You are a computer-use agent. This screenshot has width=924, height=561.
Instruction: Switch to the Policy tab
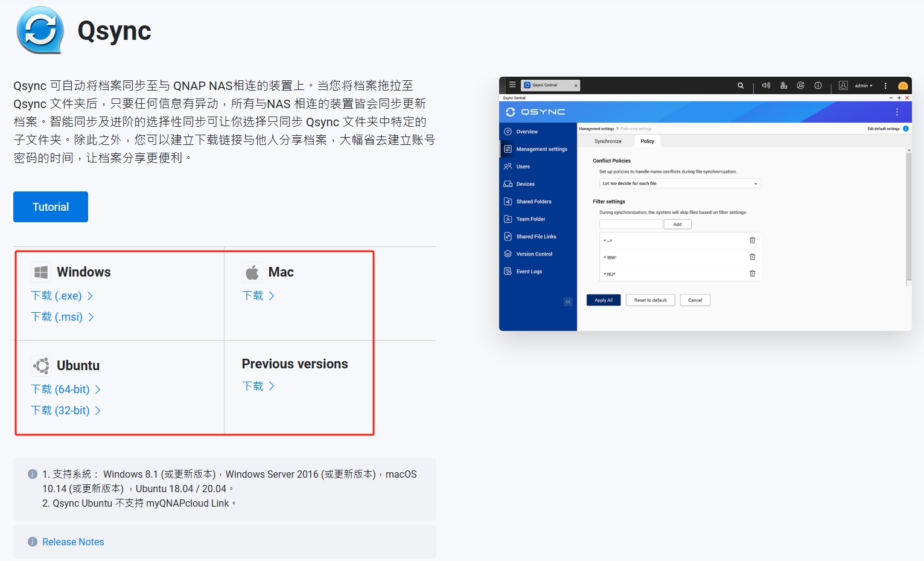click(648, 141)
